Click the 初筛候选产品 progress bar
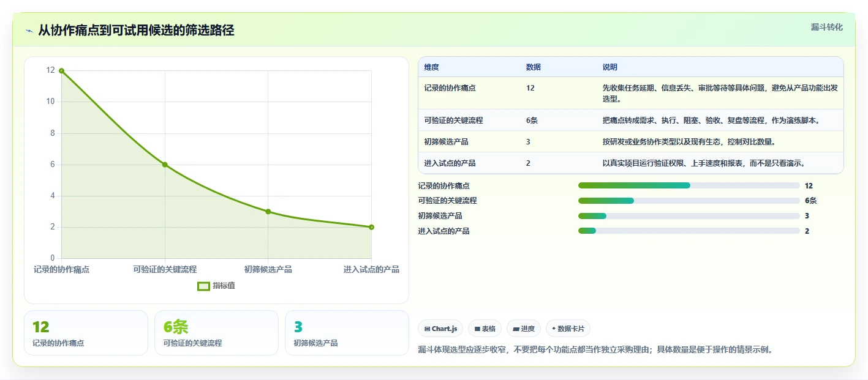868x380 pixels. [x=689, y=216]
